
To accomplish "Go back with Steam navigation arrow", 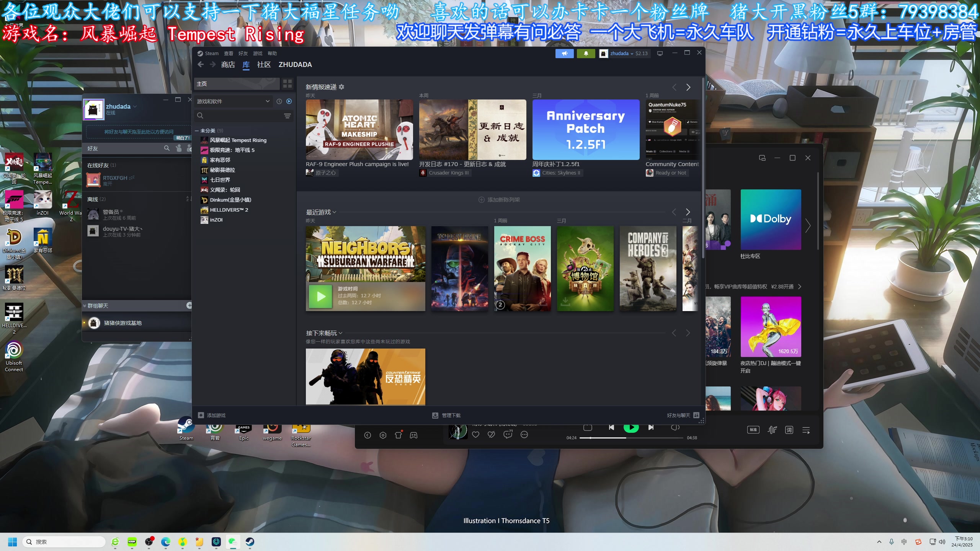I will point(201,65).
